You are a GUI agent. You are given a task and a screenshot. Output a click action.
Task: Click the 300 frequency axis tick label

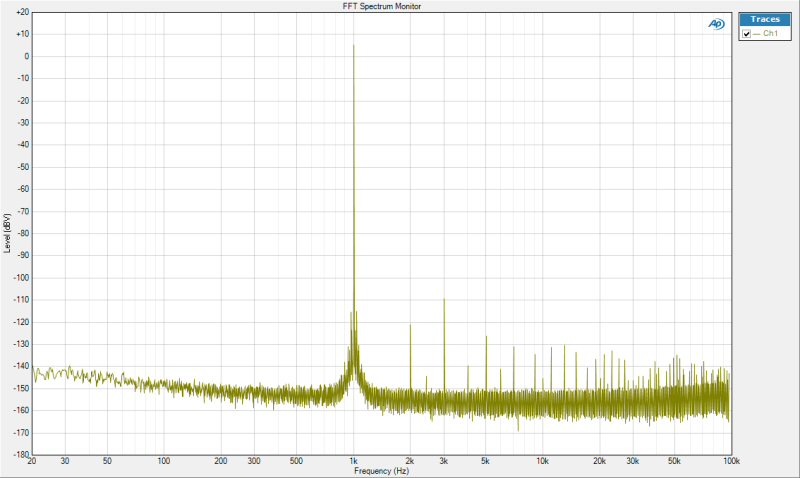pos(254,461)
